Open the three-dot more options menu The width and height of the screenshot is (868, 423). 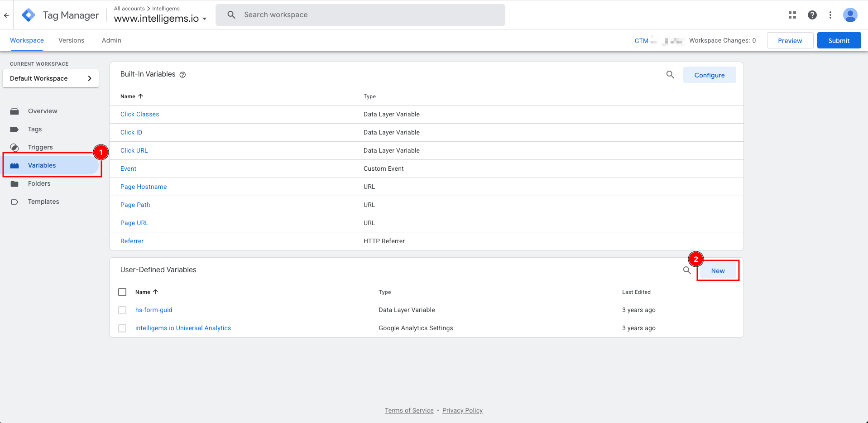[x=830, y=15]
